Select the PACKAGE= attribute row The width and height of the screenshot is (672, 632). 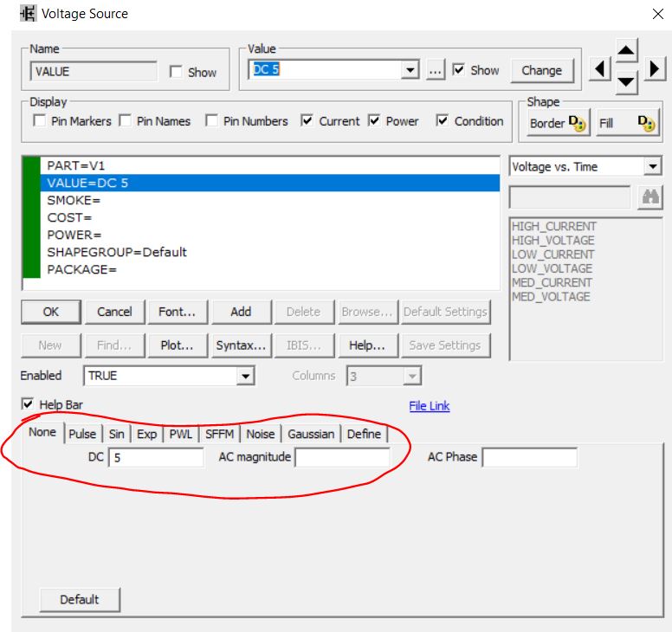[x=270, y=269]
